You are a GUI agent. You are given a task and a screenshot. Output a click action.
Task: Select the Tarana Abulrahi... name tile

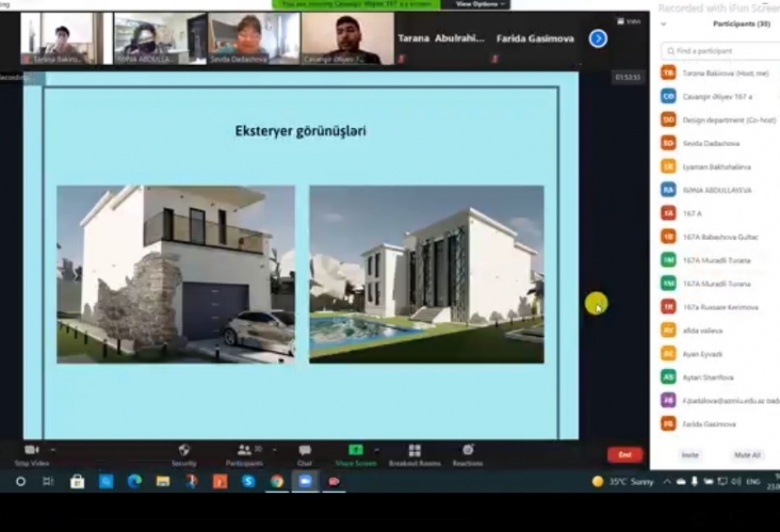coord(441,38)
